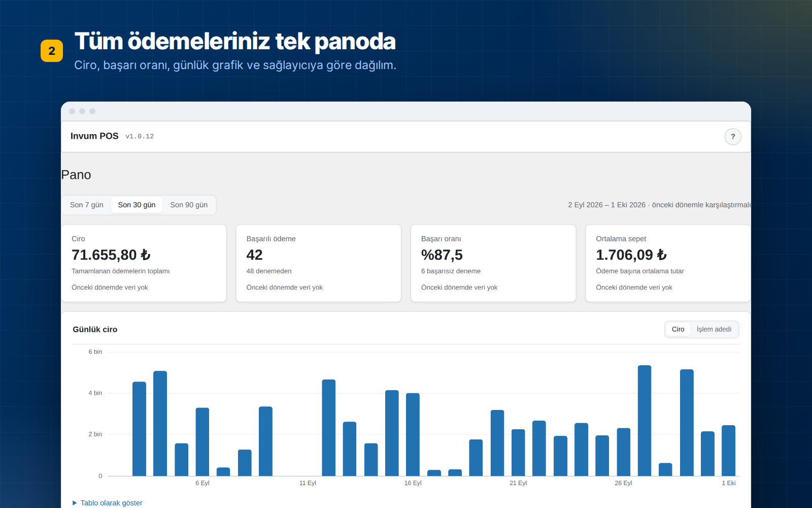
Task: Open the help question mark button
Action: click(733, 137)
